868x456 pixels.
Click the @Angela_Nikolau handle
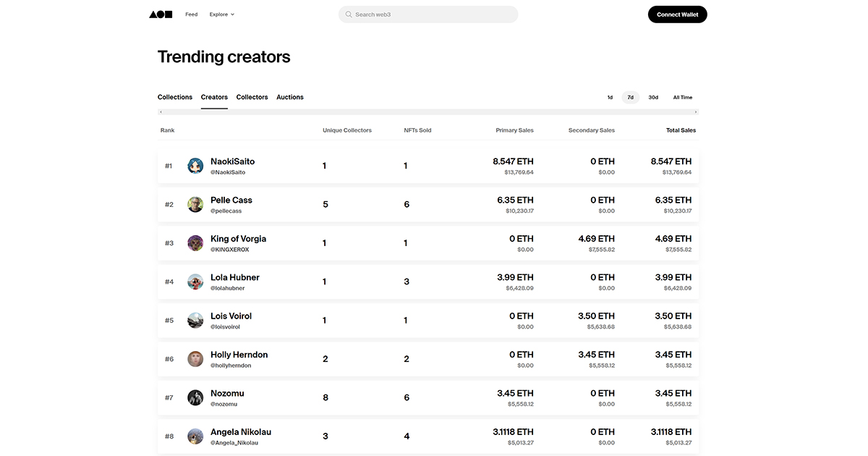click(234, 443)
